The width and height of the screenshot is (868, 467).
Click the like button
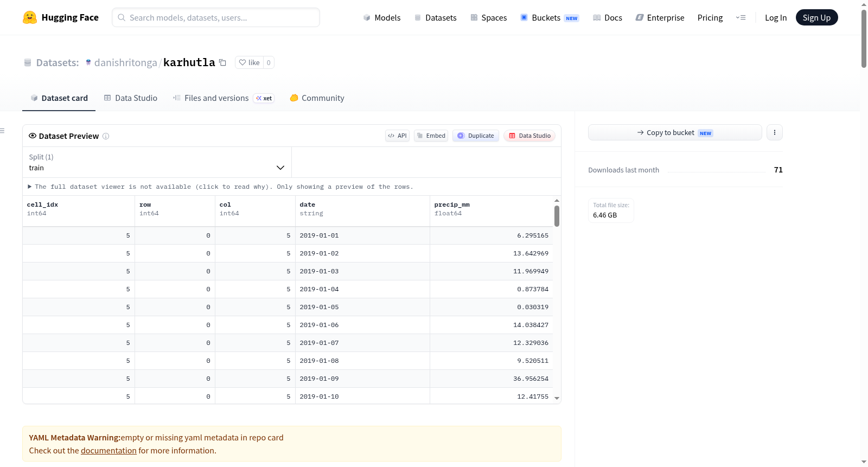click(x=249, y=62)
